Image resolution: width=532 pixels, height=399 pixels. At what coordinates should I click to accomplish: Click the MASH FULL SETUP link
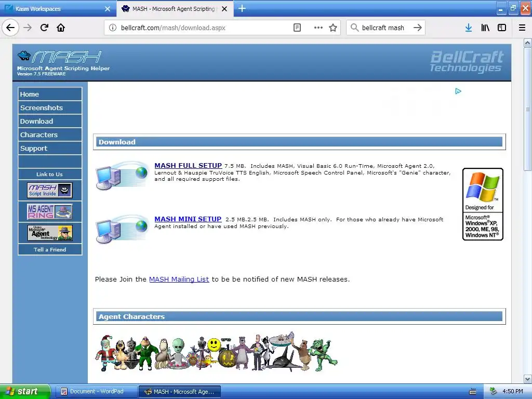coord(188,166)
